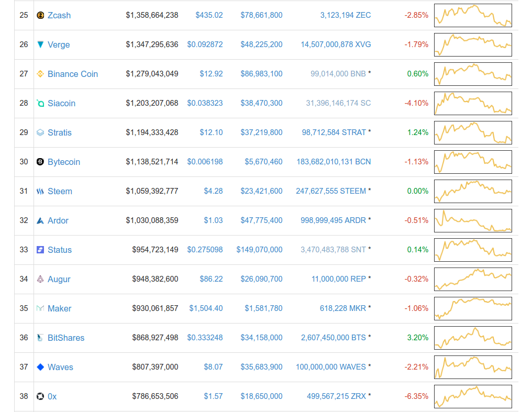Click Status volume $149,070,000
532x412 pixels.
point(259,250)
